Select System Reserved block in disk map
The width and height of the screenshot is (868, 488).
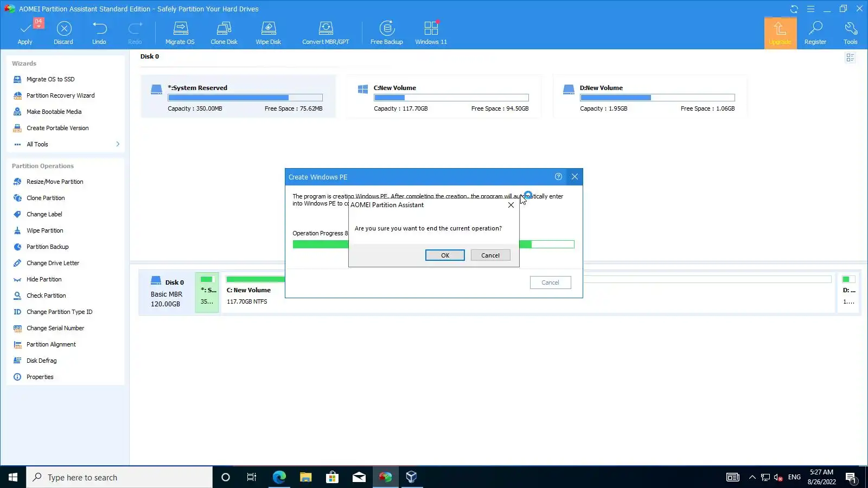(x=207, y=293)
